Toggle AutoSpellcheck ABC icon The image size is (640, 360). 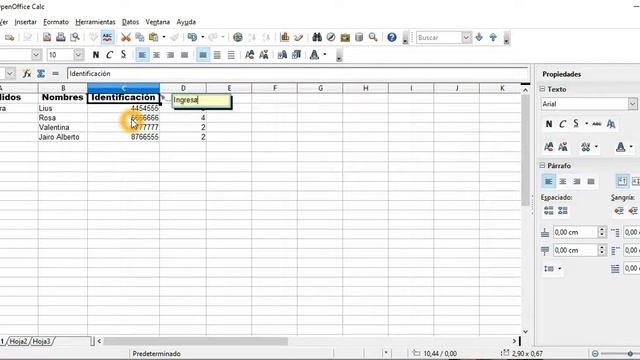107,38
